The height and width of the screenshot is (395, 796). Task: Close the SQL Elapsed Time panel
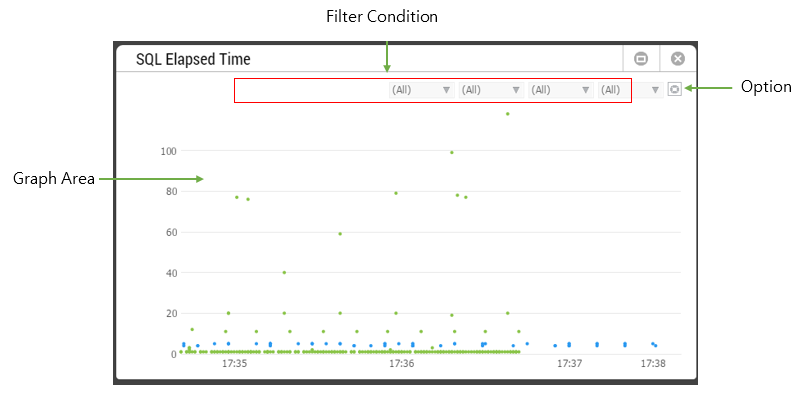point(678,59)
